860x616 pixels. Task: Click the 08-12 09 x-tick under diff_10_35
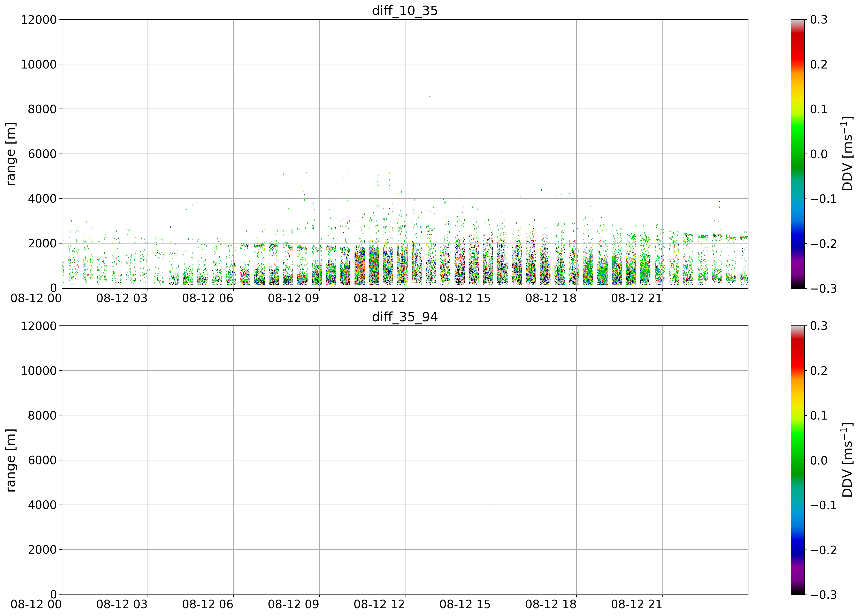pyautogui.click(x=294, y=298)
